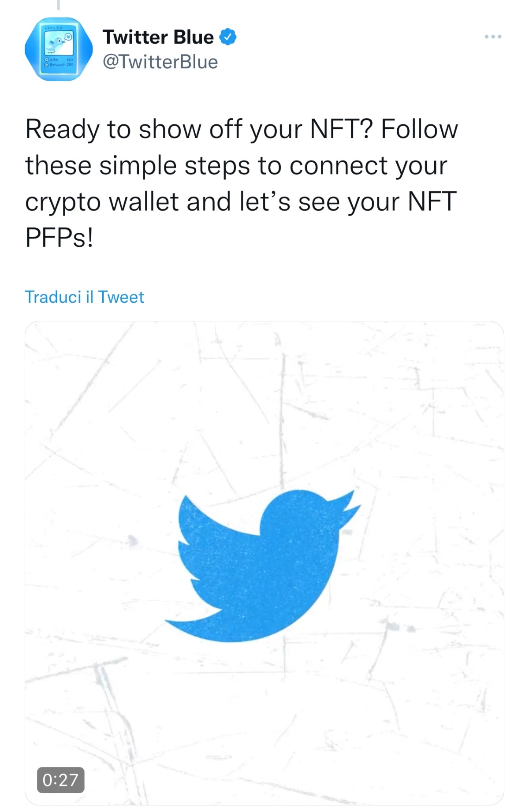Viewport: 529px width, 812px height.
Task: Click the Like and Retweet stats in avatar
Action: [x=59, y=62]
